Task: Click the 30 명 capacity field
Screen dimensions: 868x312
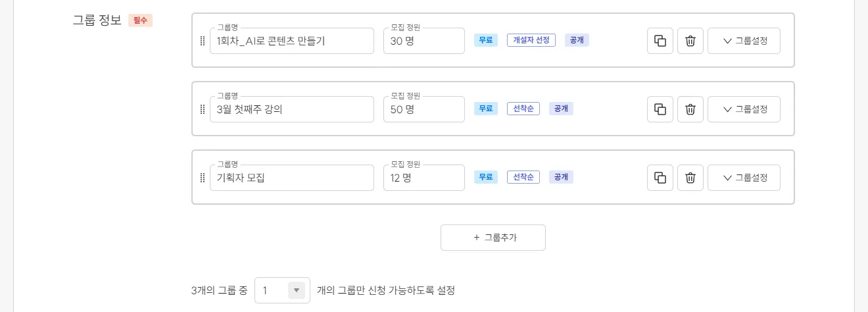Action: pyautogui.click(x=423, y=41)
